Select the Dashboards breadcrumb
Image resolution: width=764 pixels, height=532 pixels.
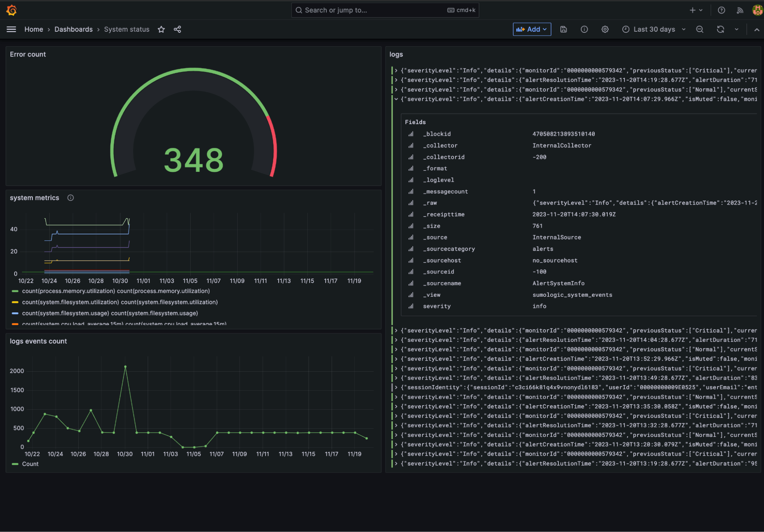pos(73,29)
